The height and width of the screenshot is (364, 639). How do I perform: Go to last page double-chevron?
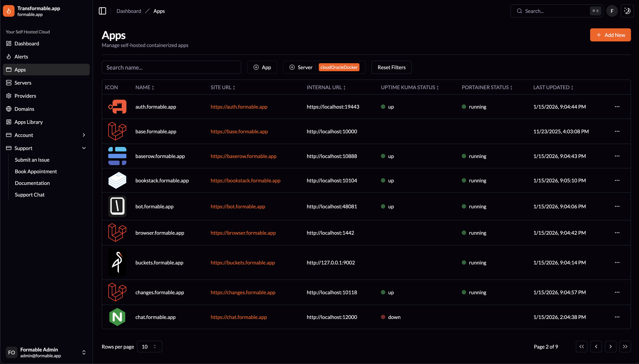625,347
